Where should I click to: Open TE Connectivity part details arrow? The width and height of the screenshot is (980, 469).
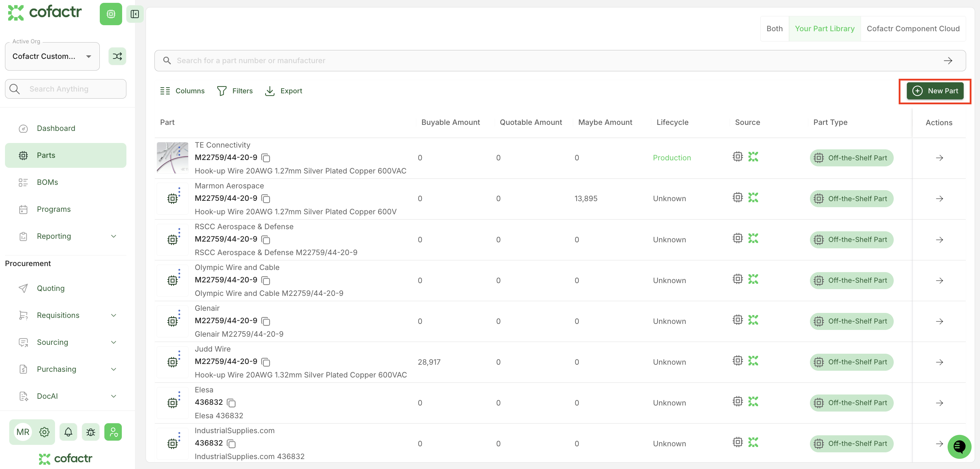point(939,158)
